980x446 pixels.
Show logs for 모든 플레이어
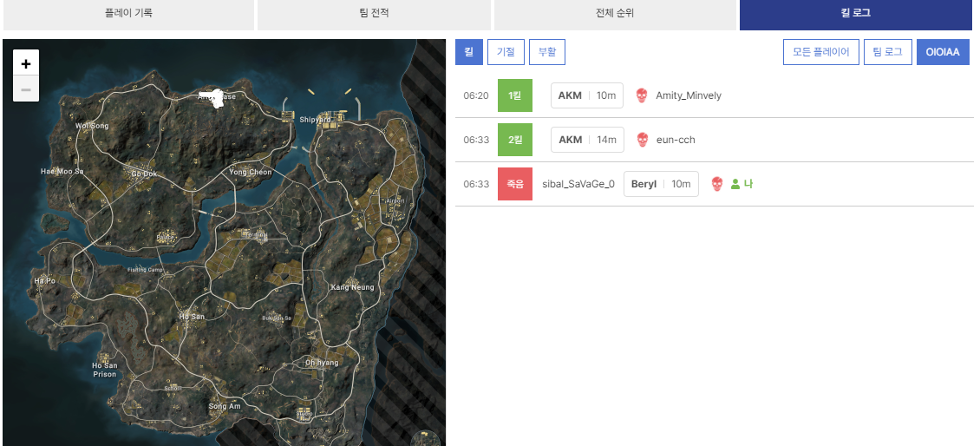[x=821, y=52]
